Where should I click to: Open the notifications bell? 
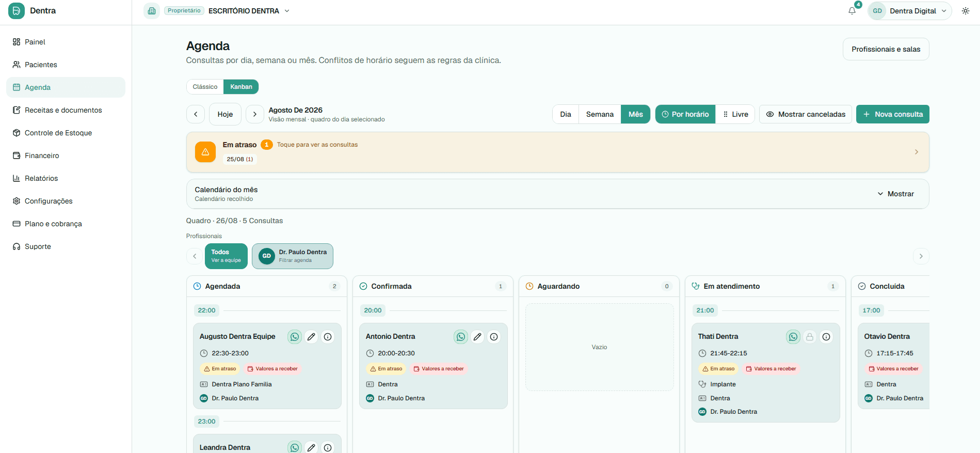[x=852, y=11]
